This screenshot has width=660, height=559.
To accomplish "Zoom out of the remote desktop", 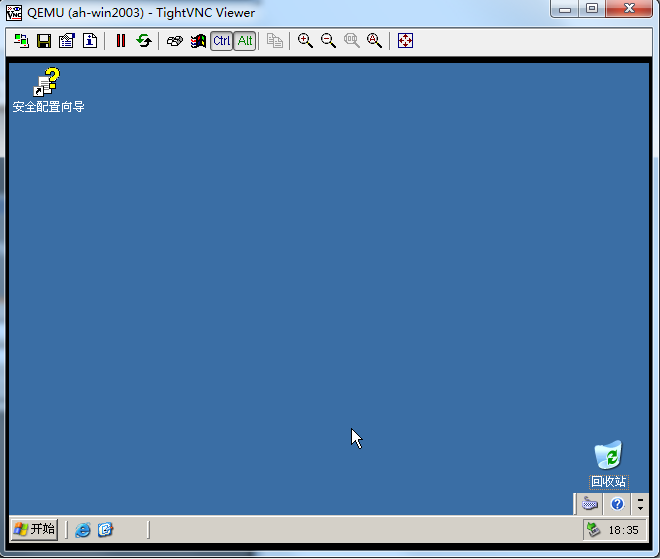I will pos(328,41).
